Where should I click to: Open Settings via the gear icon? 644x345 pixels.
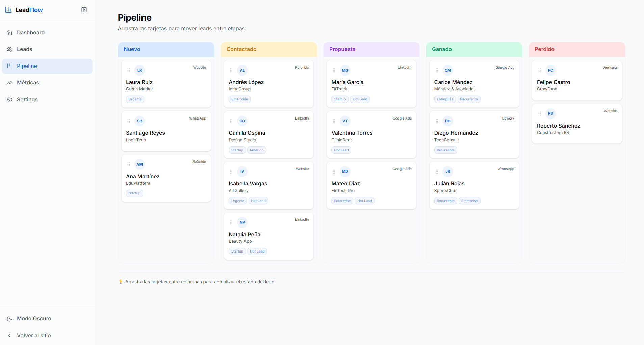pyautogui.click(x=9, y=99)
